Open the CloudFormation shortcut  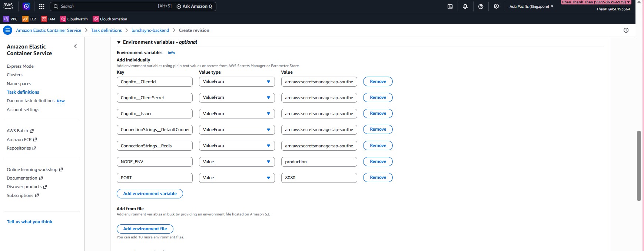coord(110,19)
